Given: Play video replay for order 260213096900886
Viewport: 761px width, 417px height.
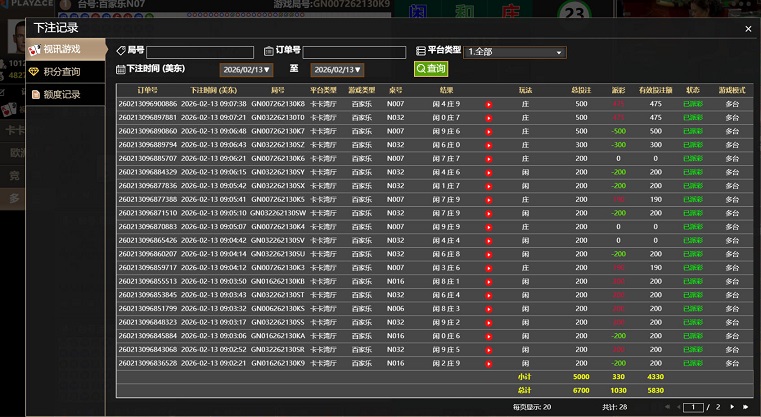Looking at the screenshot, I should pos(489,104).
